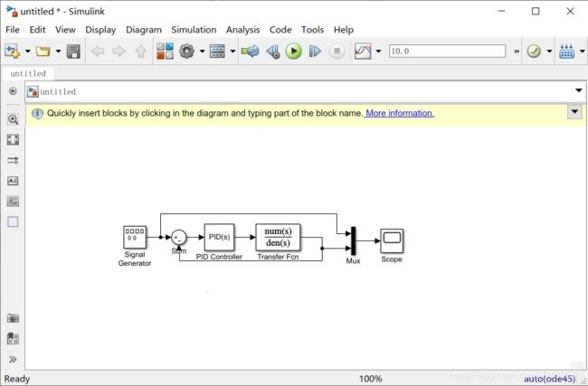Expand the Model Explorer dropdown arrow
This screenshot has height=386, width=588.
[x=232, y=51]
